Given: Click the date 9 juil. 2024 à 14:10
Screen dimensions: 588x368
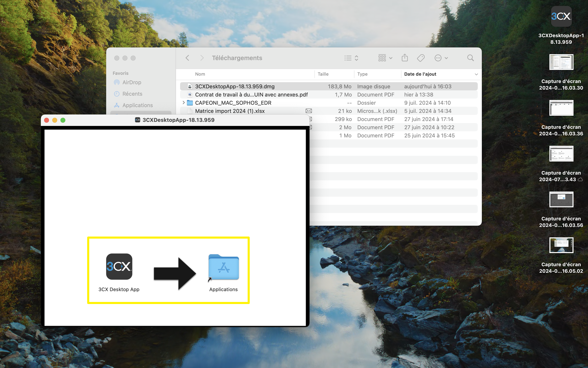Looking at the screenshot, I should pos(427,103).
